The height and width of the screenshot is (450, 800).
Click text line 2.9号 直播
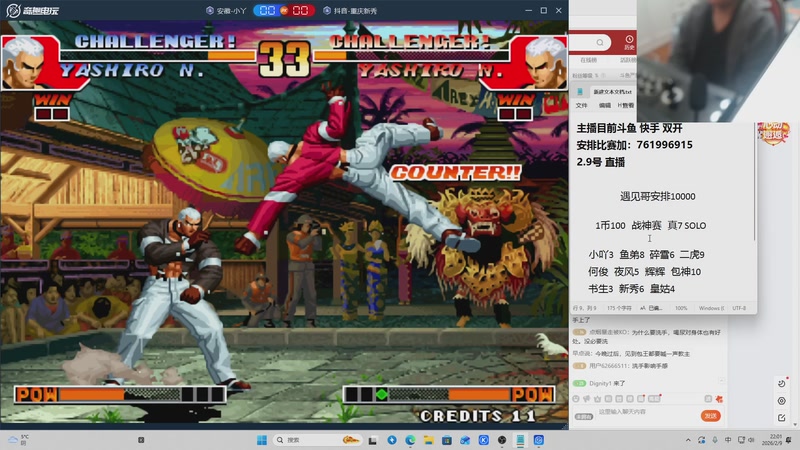coord(601,162)
